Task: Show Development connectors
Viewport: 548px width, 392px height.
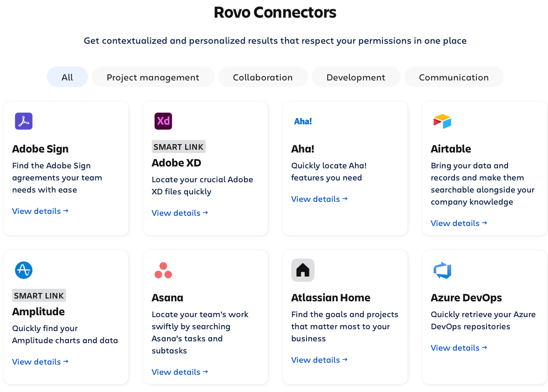Action: point(356,77)
